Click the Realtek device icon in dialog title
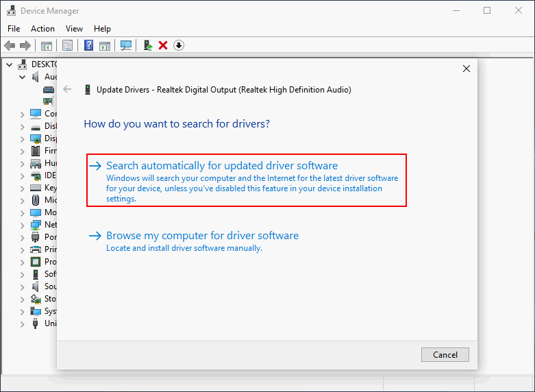535x392 pixels. [88, 90]
